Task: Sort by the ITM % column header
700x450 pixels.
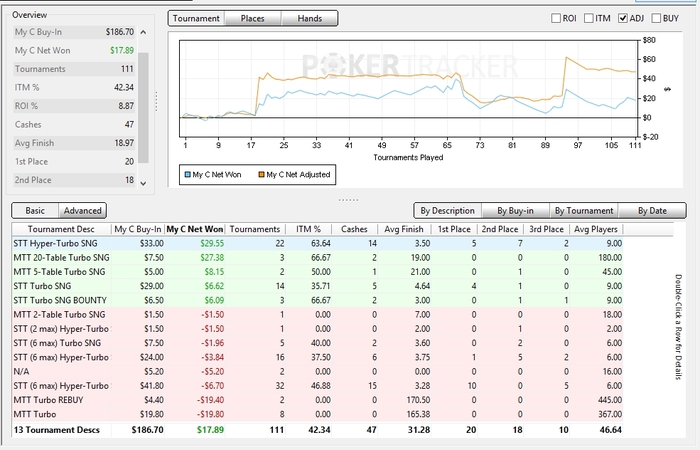Action: click(309, 229)
